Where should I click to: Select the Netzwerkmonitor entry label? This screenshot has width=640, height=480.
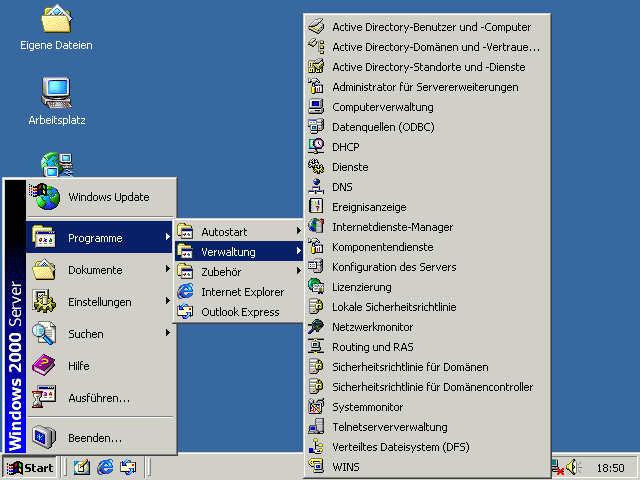pos(373,327)
